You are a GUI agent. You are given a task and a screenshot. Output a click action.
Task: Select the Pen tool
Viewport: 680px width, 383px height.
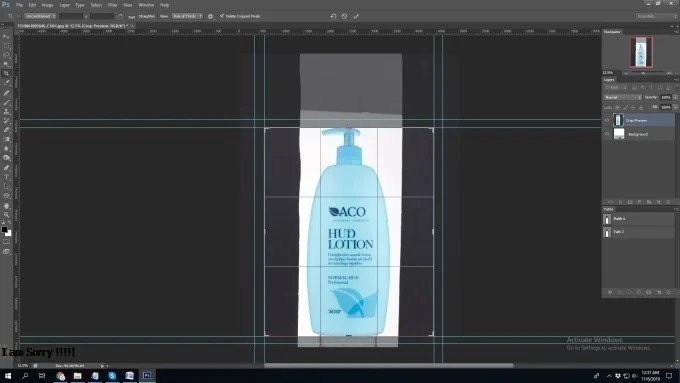[6, 168]
